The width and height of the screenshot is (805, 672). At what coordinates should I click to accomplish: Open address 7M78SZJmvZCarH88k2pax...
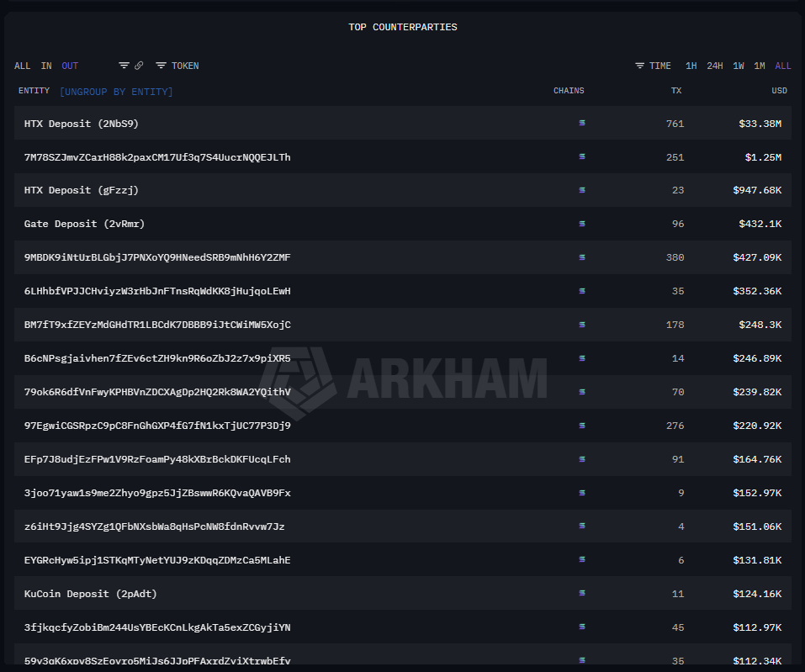click(157, 157)
